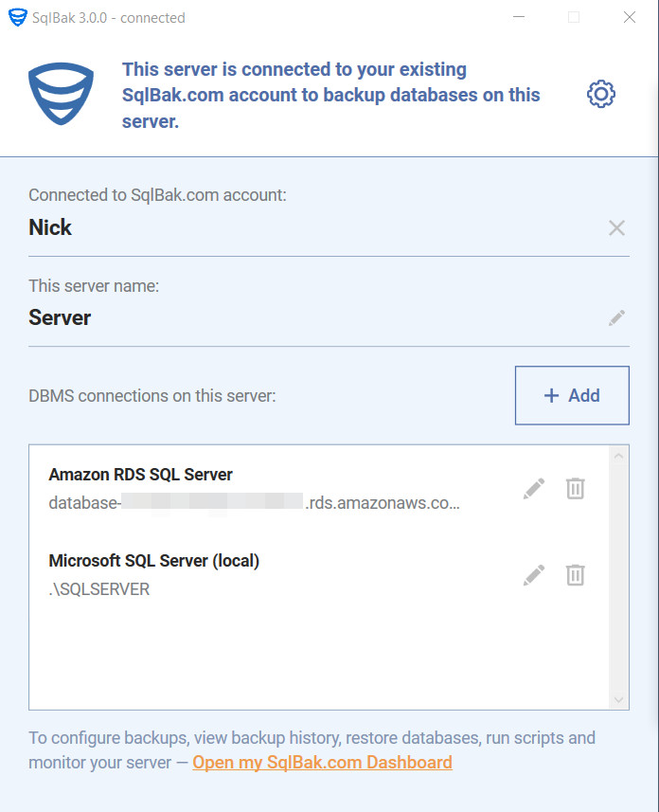The image size is (659, 812).
Task: Close the SqlBak window
Action: (x=630, y=17)
